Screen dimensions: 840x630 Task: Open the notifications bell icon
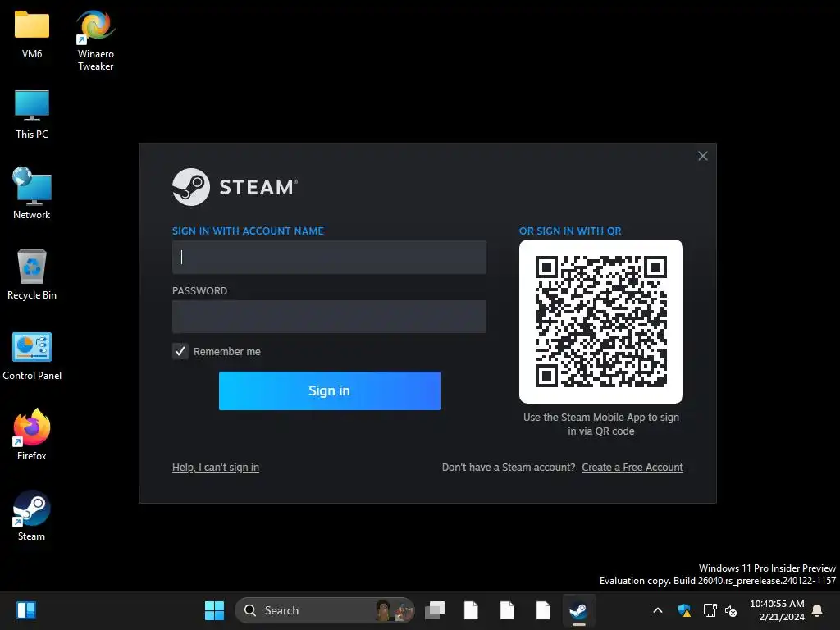coord(817,610)
